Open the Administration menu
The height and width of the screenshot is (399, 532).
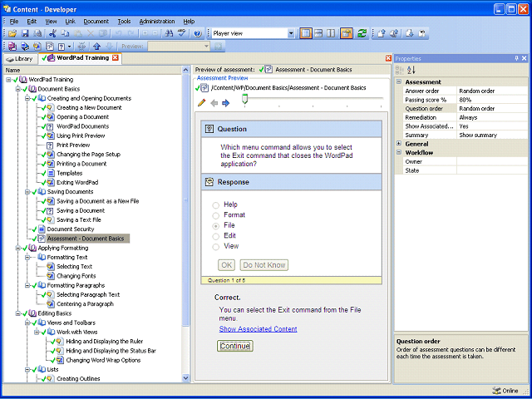tap(157, 22)
